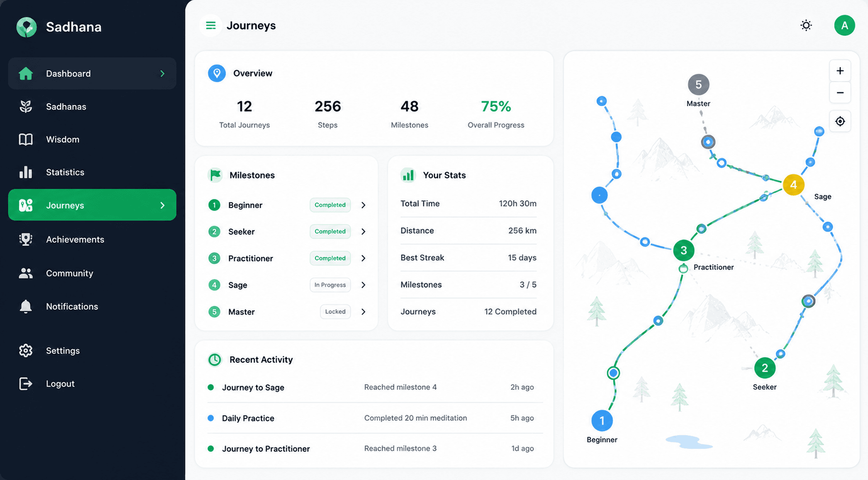This screenshot has height=480, width=868.
Task: Expand the Seeker milestone chevron
Action: [363, 231]
